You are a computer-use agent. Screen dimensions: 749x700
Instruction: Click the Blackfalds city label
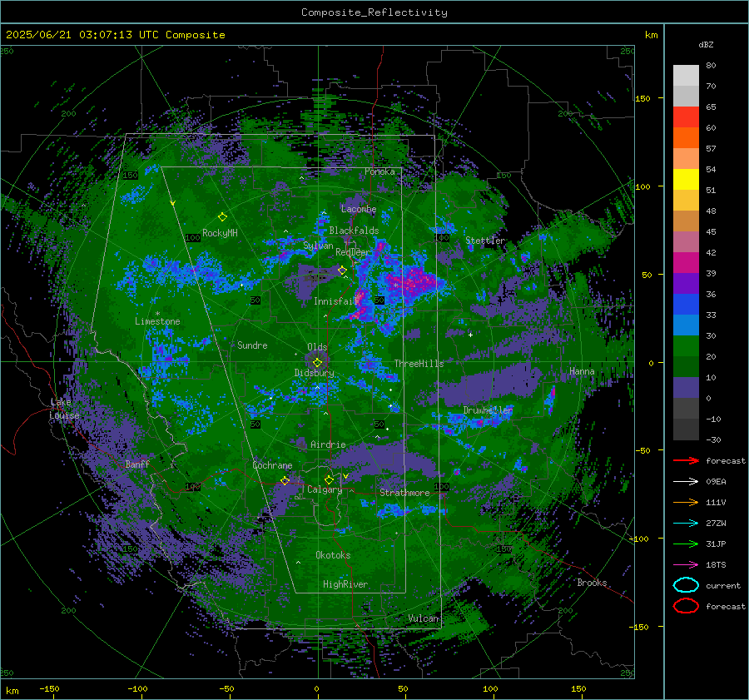tap(354, 231)
